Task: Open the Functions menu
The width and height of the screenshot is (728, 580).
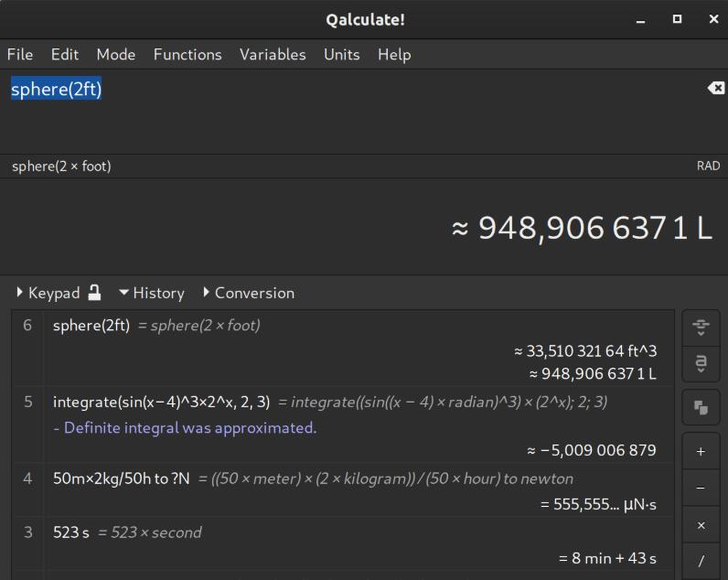Action: (x=187, y=54)
